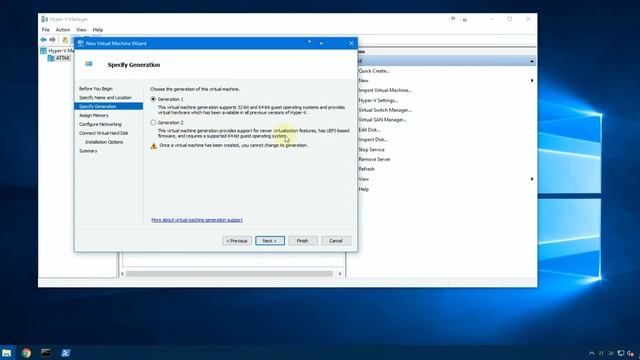The image size is (640, 360).
Task: Go to Summary wizard step
Action: 88,151
